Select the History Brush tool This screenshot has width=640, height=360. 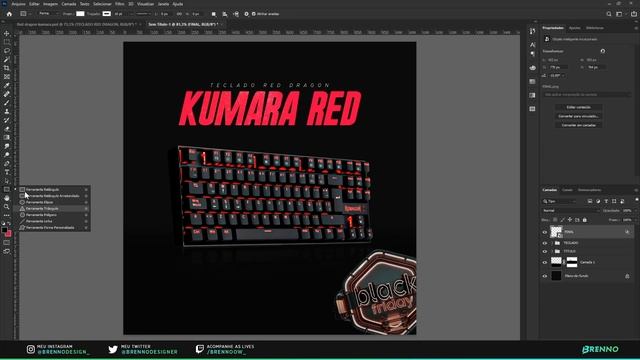click(7, 120)
